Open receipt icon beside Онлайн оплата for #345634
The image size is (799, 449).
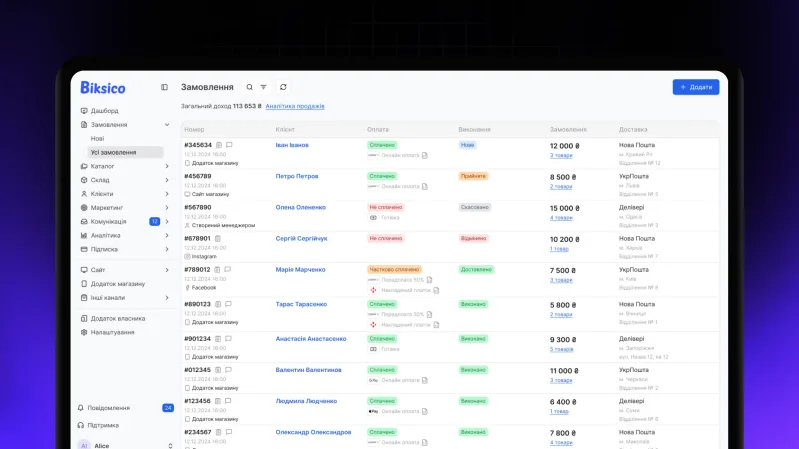click(424, 155)
